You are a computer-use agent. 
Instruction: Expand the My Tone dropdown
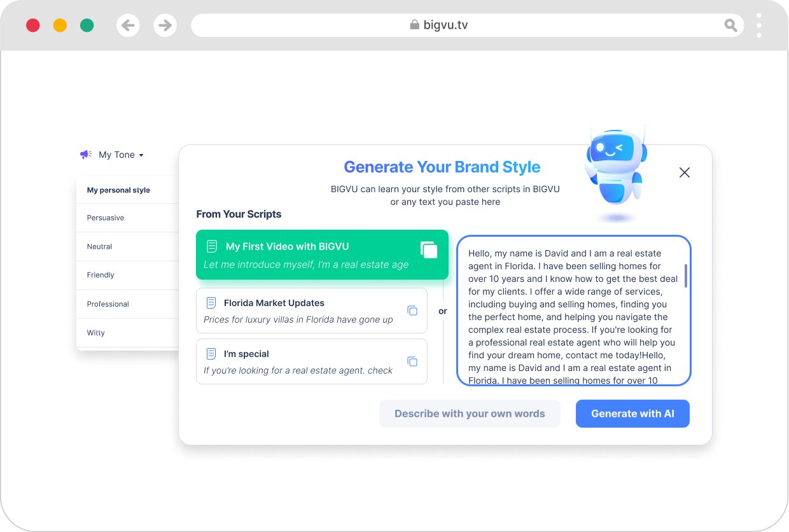point(121,155)
